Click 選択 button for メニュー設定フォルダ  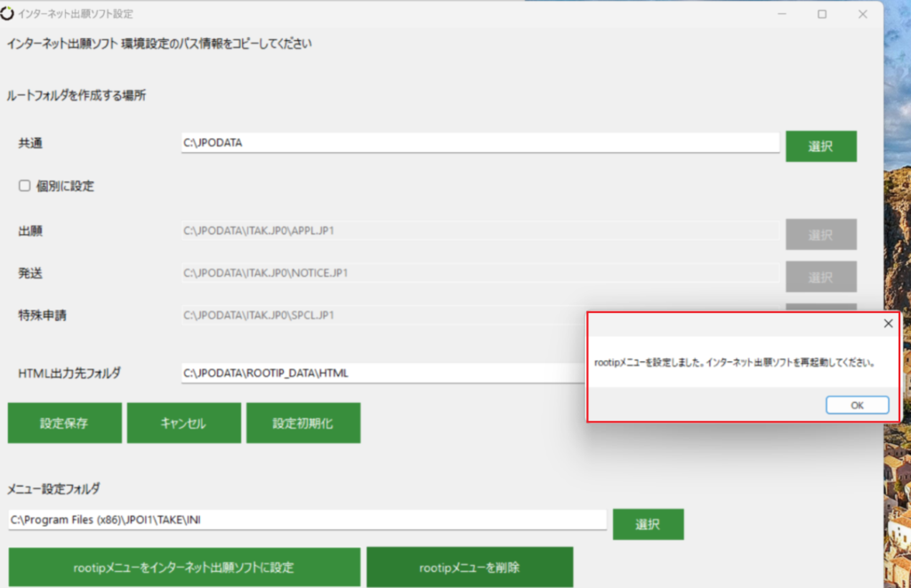click(648, 524)
